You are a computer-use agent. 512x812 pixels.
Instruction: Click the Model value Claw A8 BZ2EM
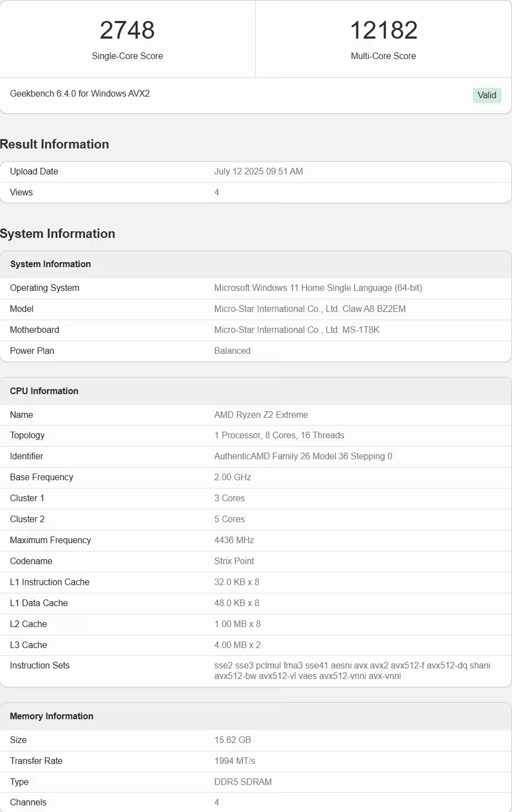(310, 309)
